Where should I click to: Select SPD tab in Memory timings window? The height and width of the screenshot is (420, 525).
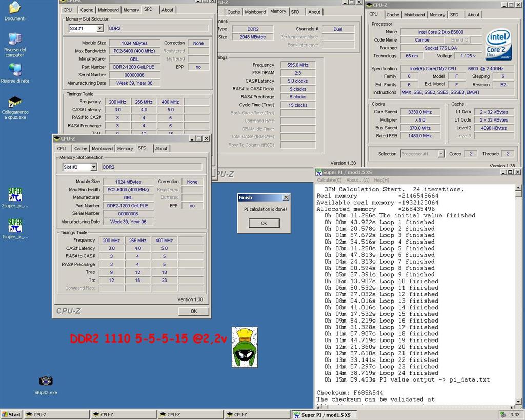(295, 12)
